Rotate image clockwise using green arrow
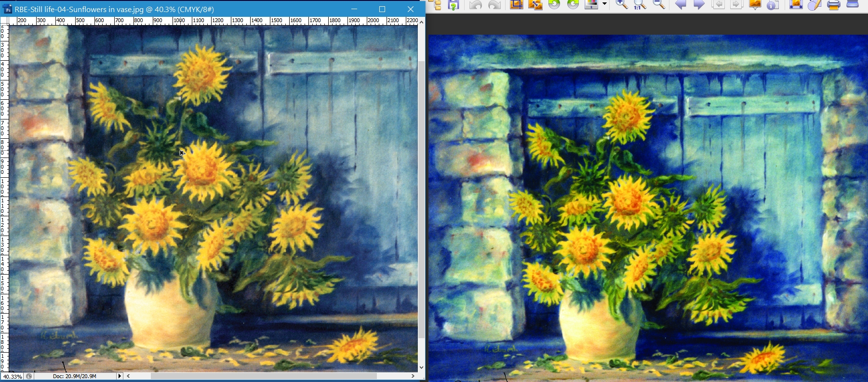Screen dimensions: 868x382 pyautogui.click(x=573, y=5)
